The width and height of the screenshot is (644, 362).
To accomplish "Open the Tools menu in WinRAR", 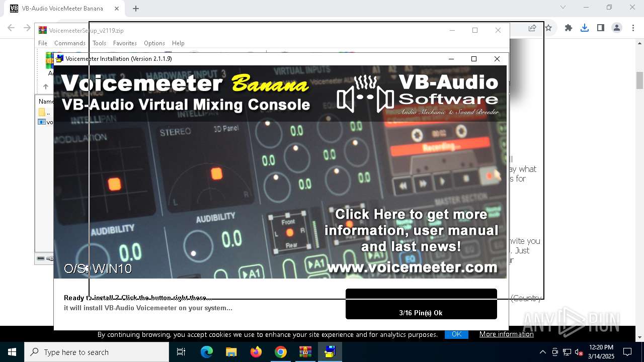I will 99,43.
